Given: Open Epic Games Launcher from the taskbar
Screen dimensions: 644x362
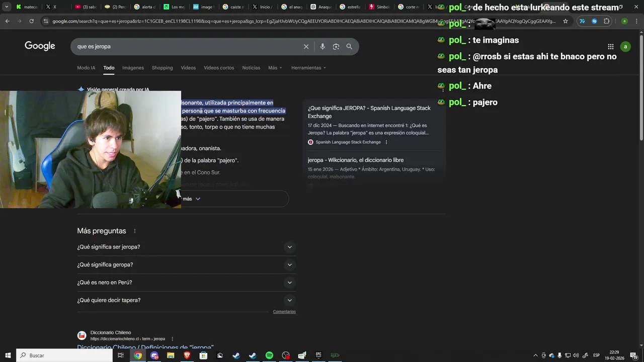Looking at the screenshot, I should pos(318,355).
